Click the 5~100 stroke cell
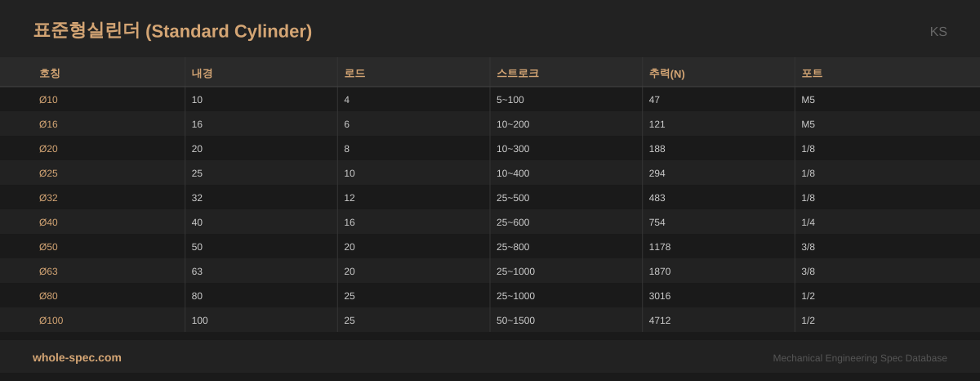 [x=510, y=100]
